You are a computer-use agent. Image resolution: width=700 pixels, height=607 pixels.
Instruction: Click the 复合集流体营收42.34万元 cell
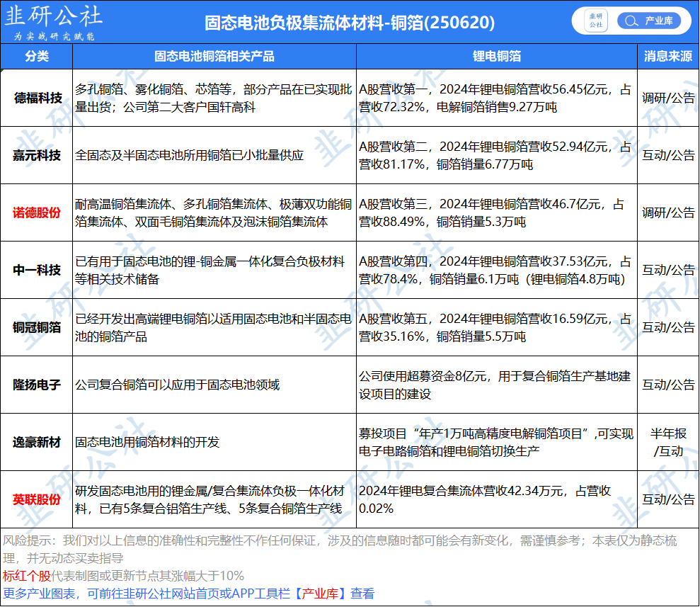496,499
